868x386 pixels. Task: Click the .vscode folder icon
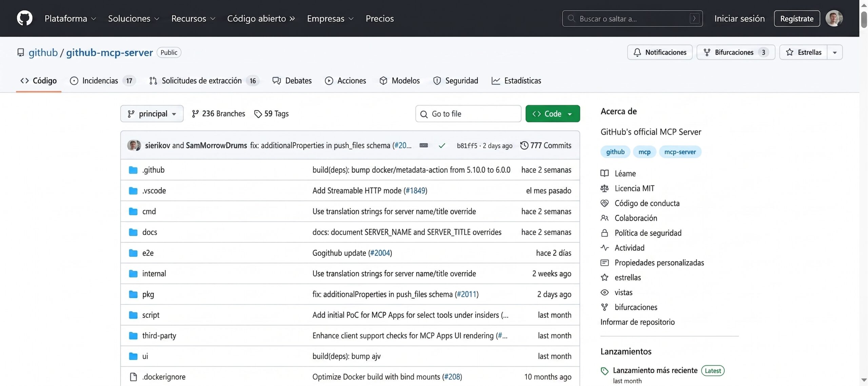pos(133,190)
